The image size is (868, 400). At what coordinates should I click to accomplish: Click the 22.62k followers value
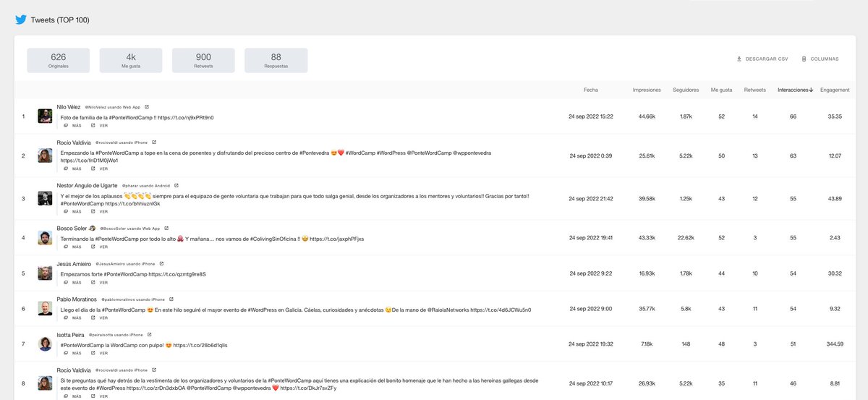pos(686,238)
